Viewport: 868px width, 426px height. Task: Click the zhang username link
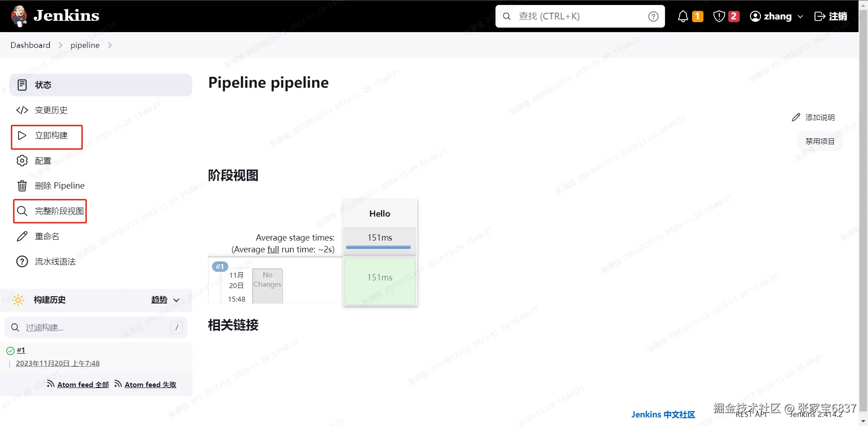coord(778,16)
